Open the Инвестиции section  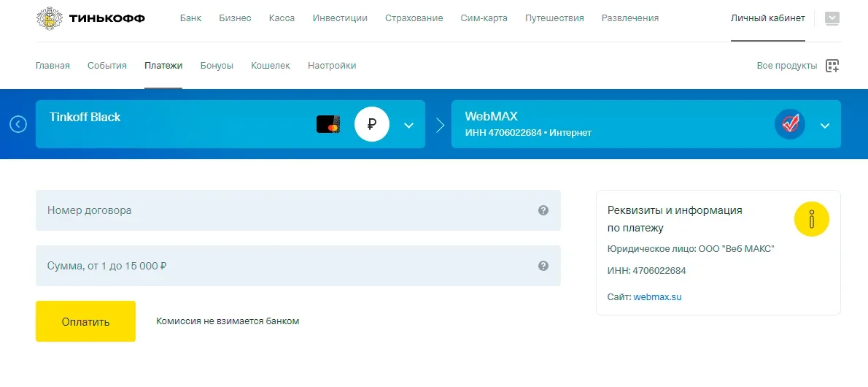[340, 18]
